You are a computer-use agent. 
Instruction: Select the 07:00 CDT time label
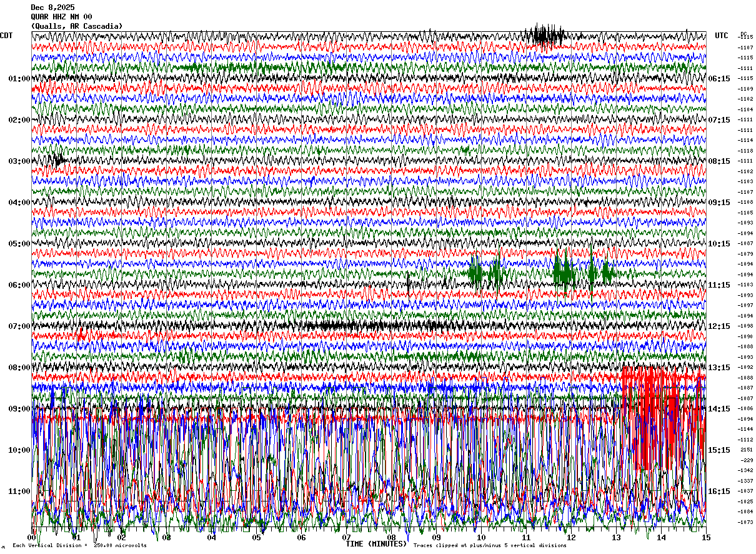tap(19, 326)
